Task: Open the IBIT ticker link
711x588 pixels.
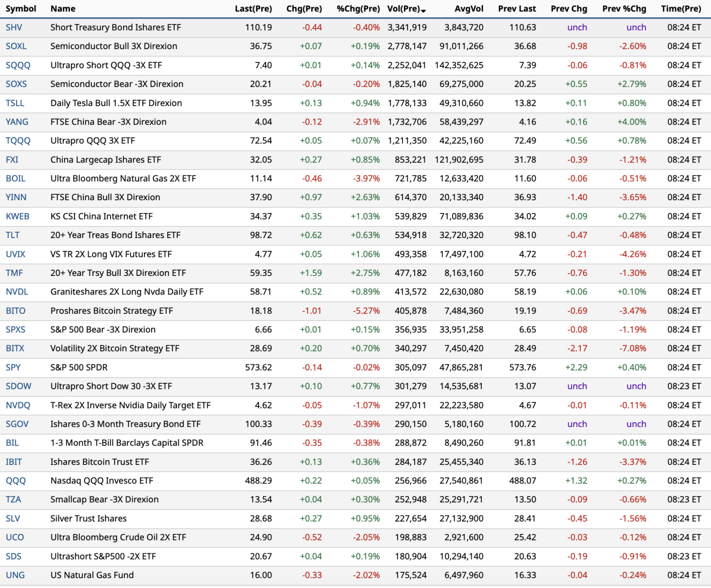Action: 14,462
